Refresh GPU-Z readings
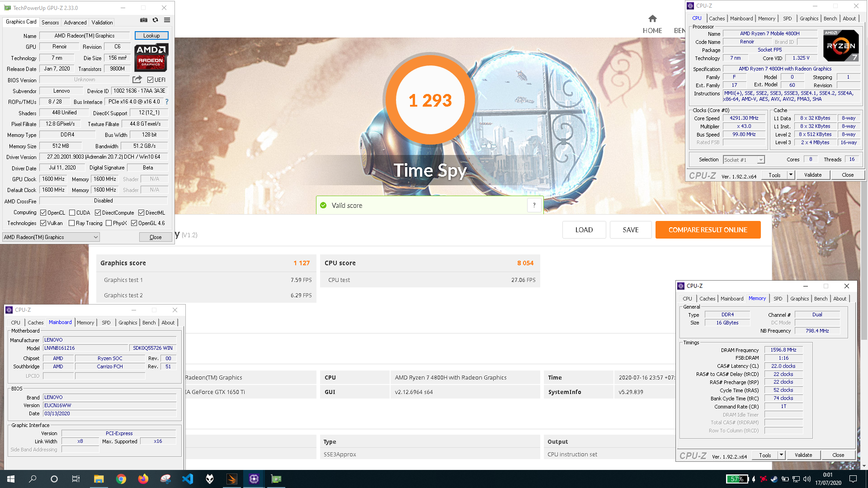 click(x=156, y=20)
